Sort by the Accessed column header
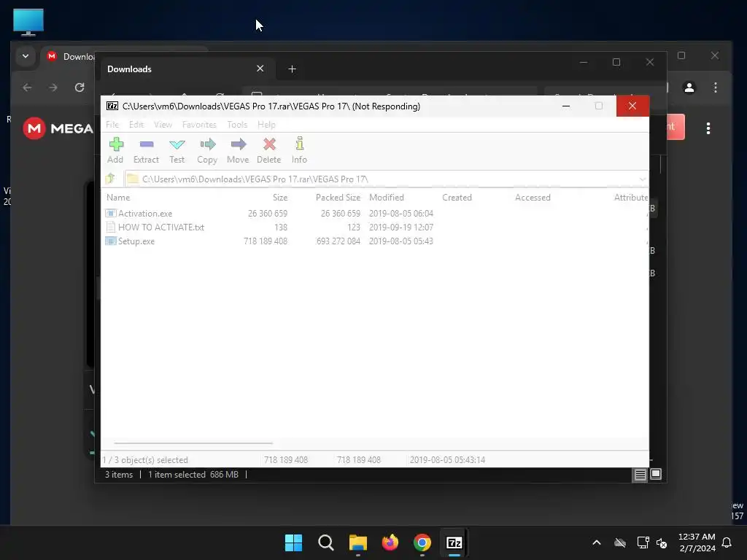 (x=533, y=197)
